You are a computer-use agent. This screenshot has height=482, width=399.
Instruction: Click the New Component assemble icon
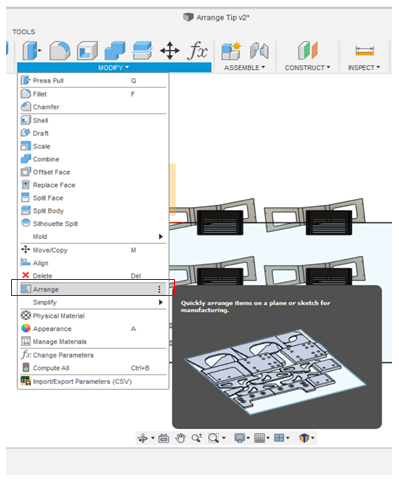click(231, 51)
